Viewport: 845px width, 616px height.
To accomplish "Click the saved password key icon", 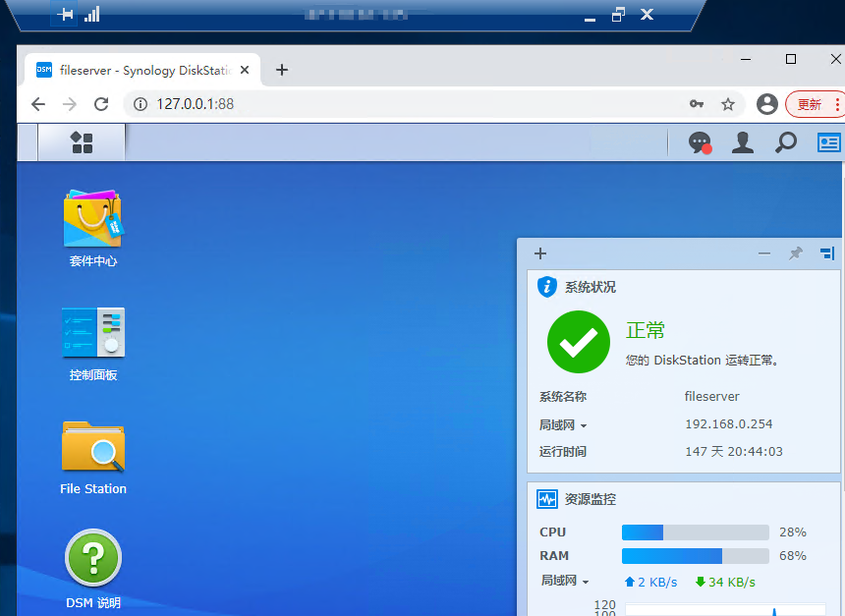I will [697, 104].
